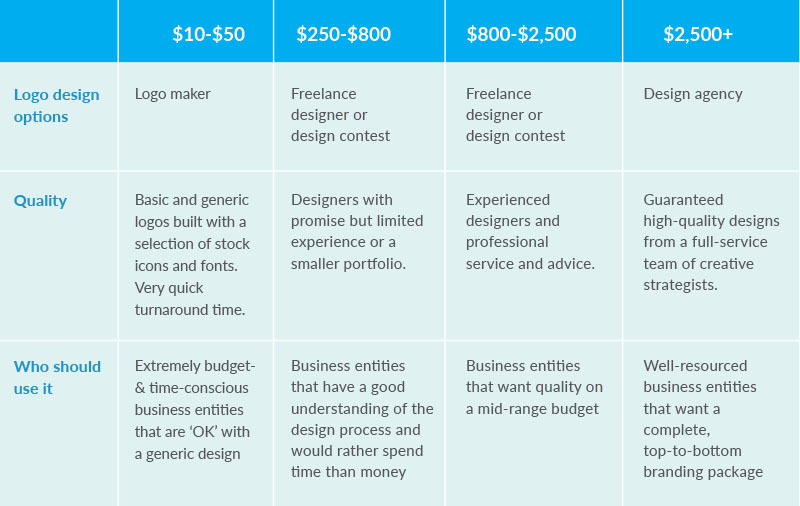The width and height of the screenshot is (800, 506).
Task: Select 'Extremely budget- & time-conscious' cell
Action: click(x=195, y=410)
